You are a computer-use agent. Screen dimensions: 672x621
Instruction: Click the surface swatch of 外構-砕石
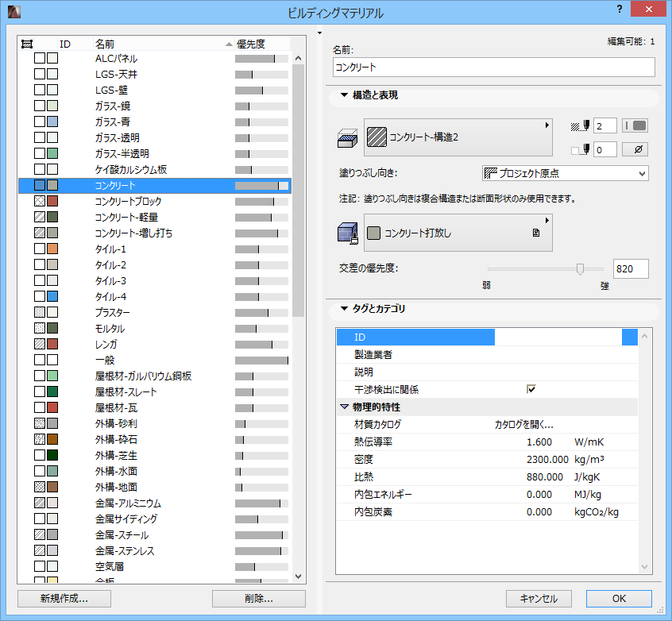click(x=52, y=439)
